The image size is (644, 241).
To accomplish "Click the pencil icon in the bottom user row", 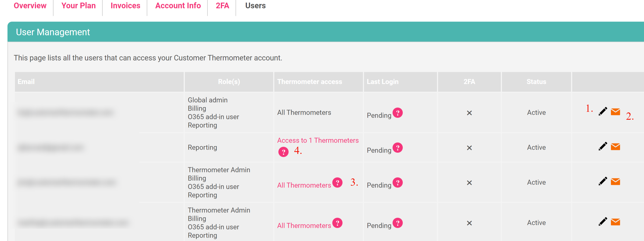I will pos(603,222).
